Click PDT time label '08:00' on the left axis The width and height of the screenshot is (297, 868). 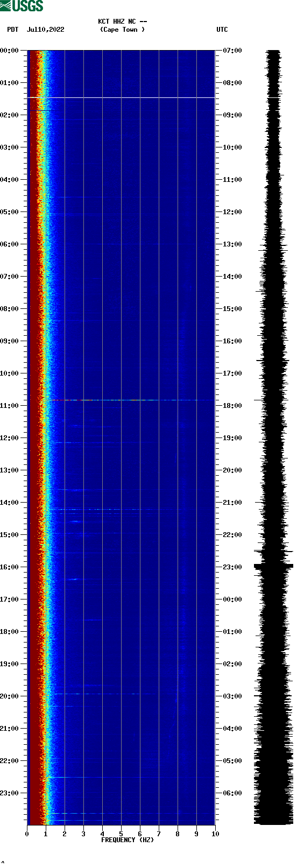10,309
